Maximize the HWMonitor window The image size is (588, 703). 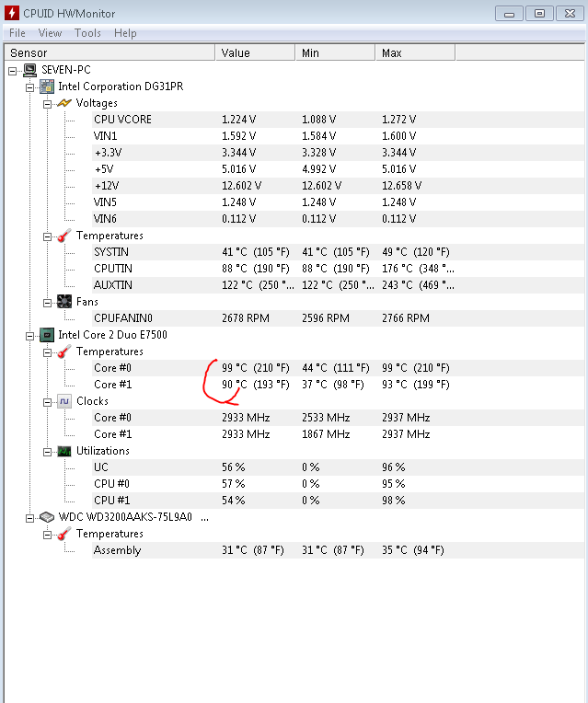coord(539,14)
